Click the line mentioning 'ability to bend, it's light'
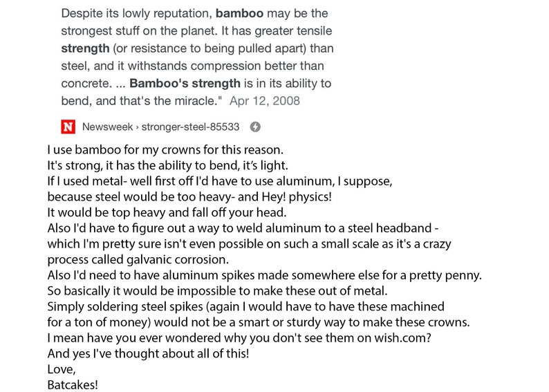The image size is (549, 392). (168, 165)
